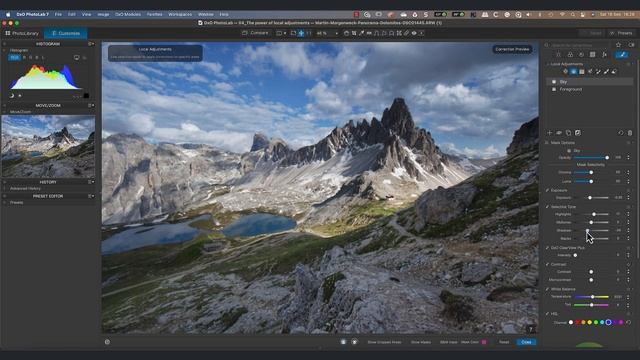This screenshot has width=640, height=360.
Task: Click the Close button in bottom bar
Action: (526, 342)
